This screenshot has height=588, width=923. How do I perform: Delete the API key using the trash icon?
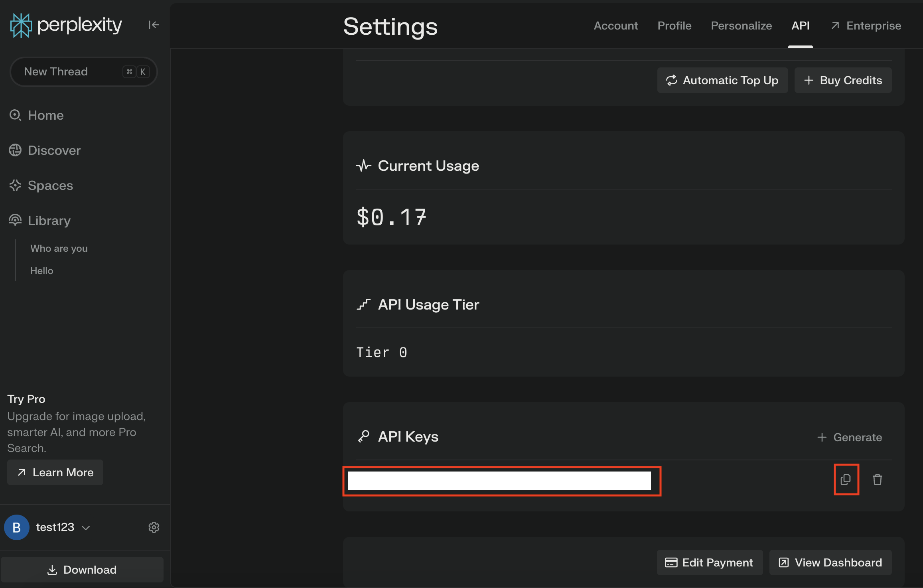click(x=878, y=479)
